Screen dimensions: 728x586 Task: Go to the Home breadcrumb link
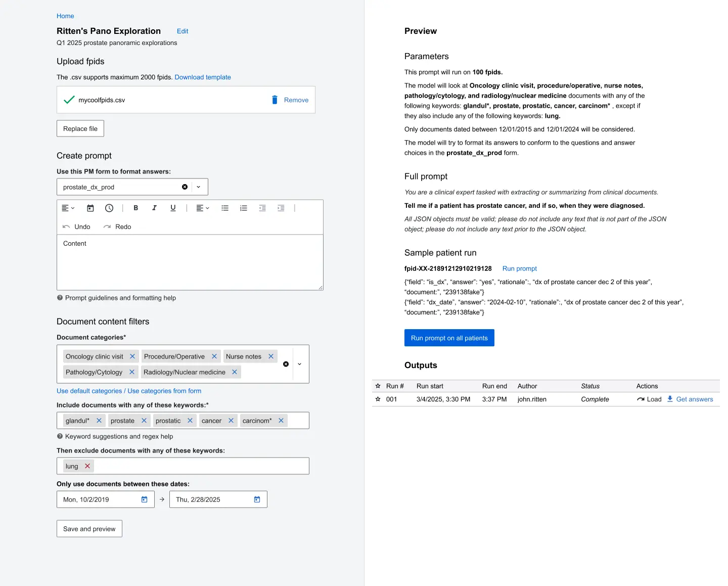[x=65, y=16]
